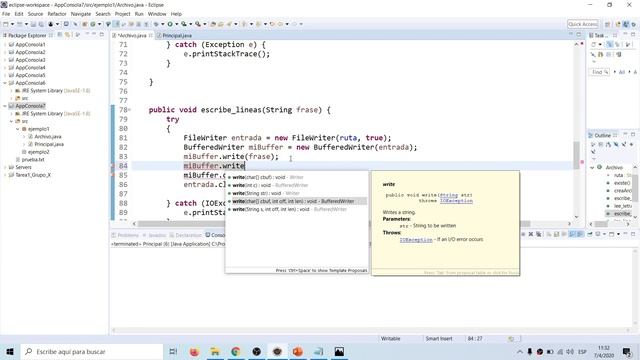
Task: Open the Project menu
Action: tap(122, 14)
